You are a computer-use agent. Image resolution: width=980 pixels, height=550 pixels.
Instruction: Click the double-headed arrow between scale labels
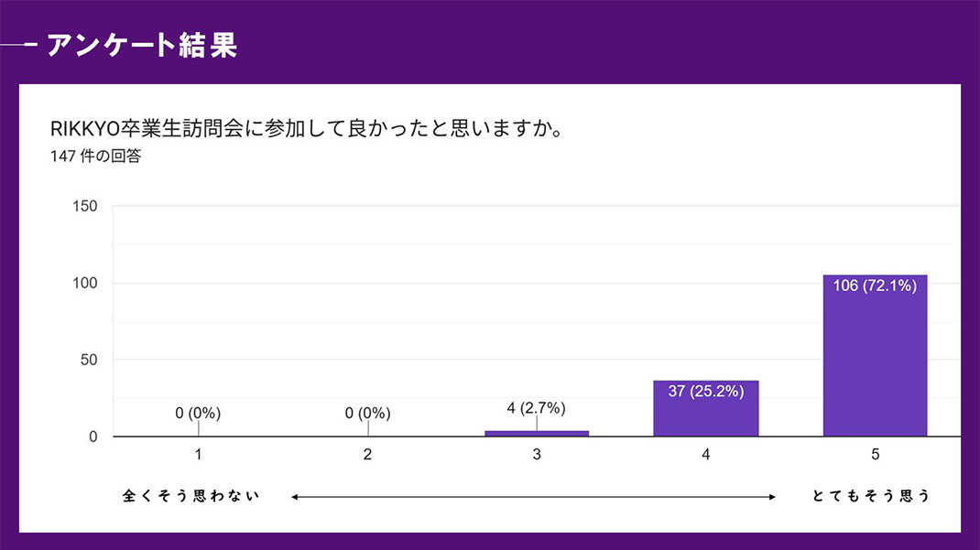tap(533, 497)
